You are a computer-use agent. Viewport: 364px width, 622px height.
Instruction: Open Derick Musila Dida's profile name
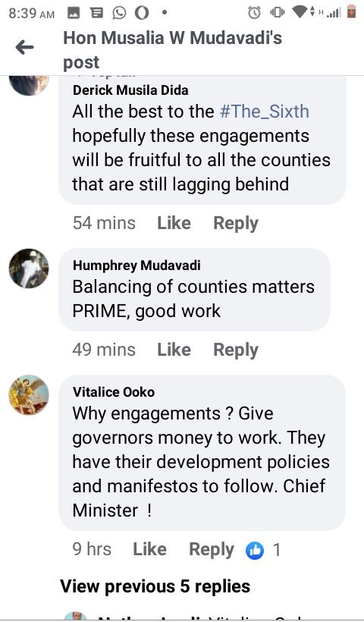[130, 90]
